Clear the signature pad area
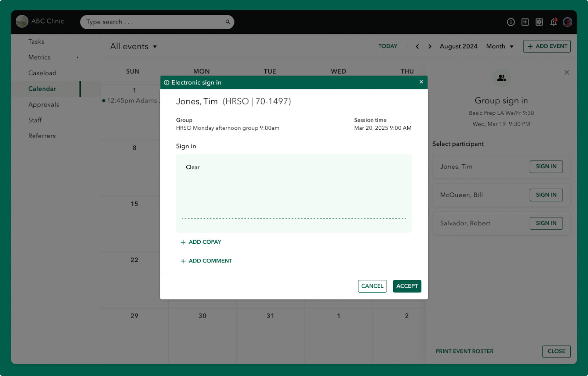Screen dimensions: 588x376 (x=193, y=167)
